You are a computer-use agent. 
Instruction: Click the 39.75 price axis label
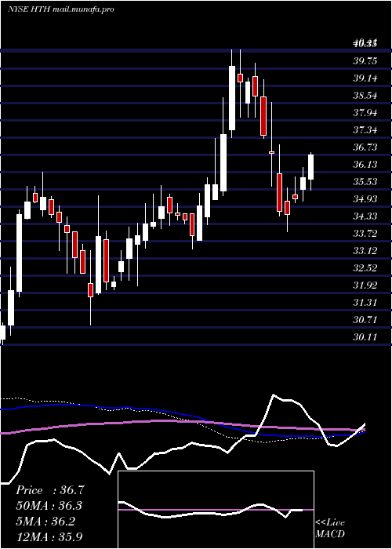click(x=365, y=61)
